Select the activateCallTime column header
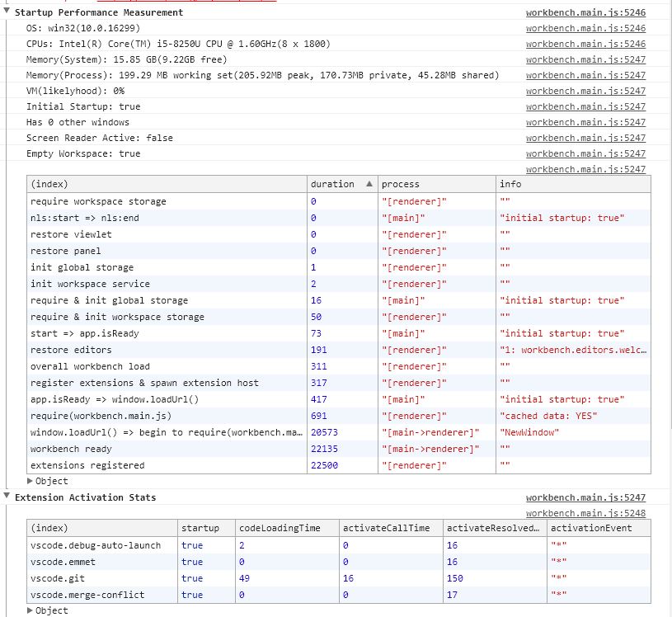Screen dimensions: 672x617 [392, 528]
